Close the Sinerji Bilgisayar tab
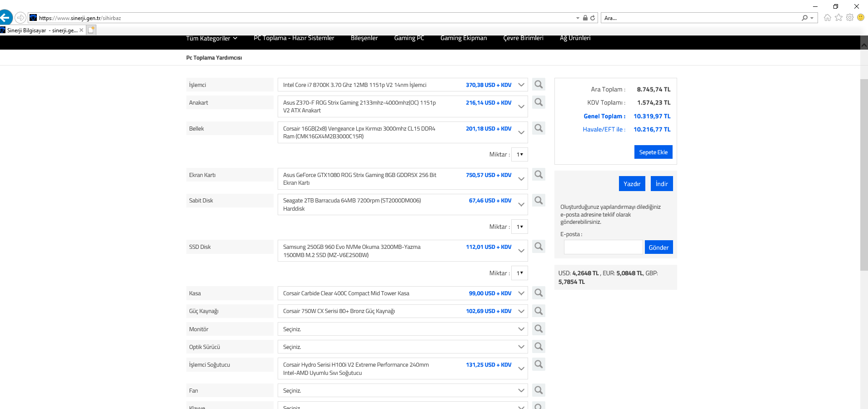 pos(81,30)
